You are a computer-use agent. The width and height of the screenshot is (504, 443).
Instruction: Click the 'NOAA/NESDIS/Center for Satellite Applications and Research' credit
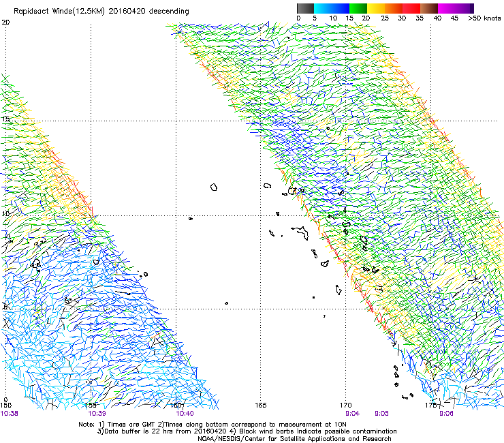coord(294,439)
